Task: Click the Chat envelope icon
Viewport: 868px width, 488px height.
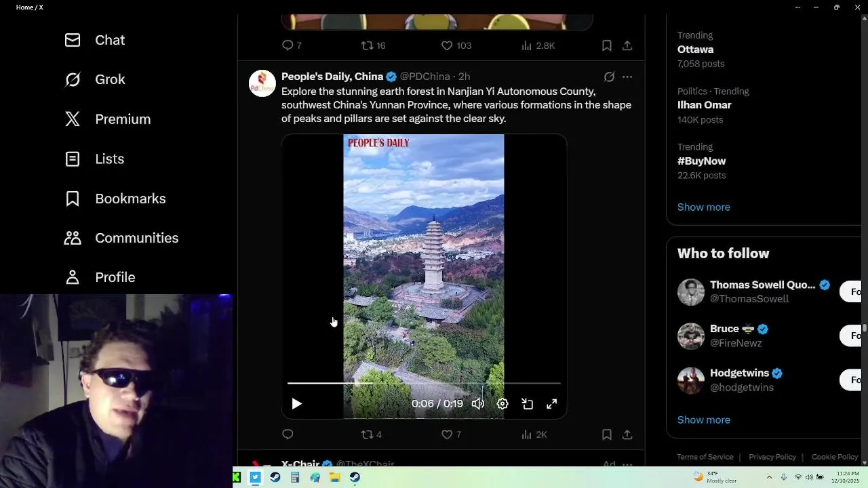Action: click(73, 40)
